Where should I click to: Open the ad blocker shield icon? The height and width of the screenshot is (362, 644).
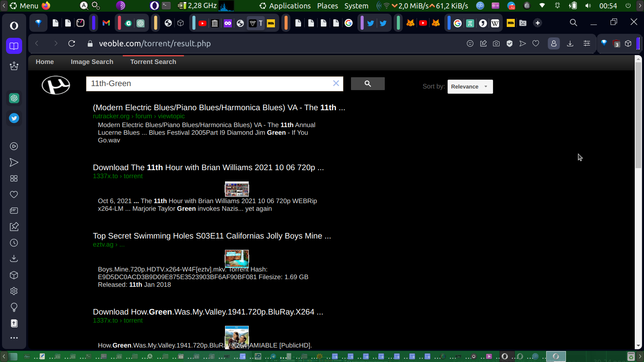click(x=510, y=43)
